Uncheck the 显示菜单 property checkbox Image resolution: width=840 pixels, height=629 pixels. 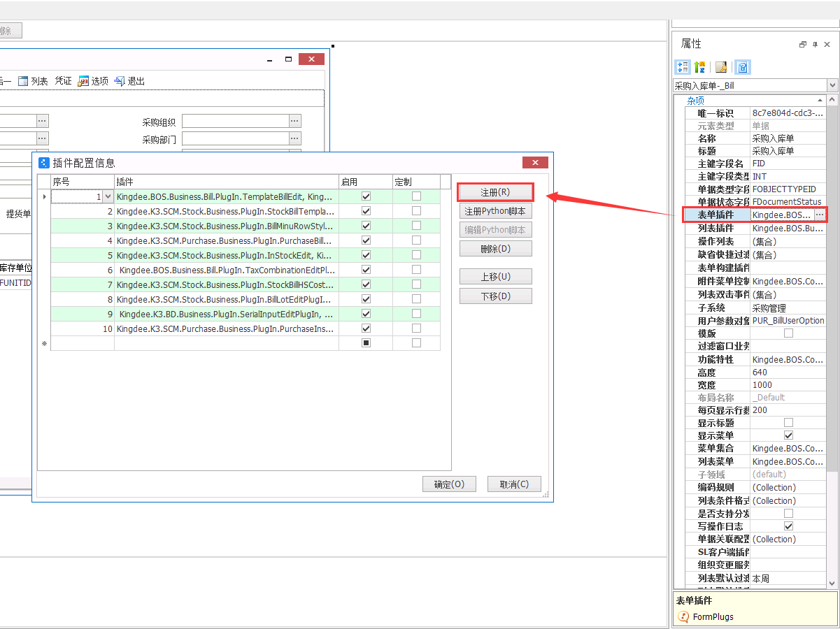click(789, 435)
